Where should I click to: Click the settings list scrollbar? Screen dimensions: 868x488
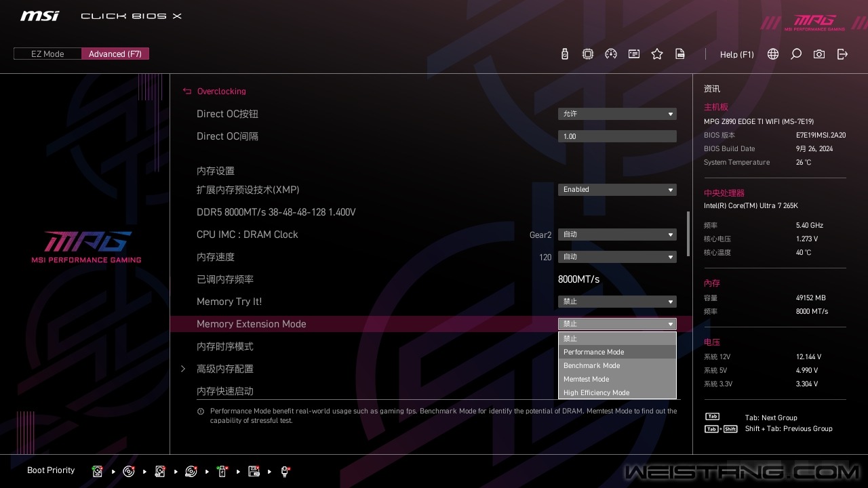coord(688,234)
